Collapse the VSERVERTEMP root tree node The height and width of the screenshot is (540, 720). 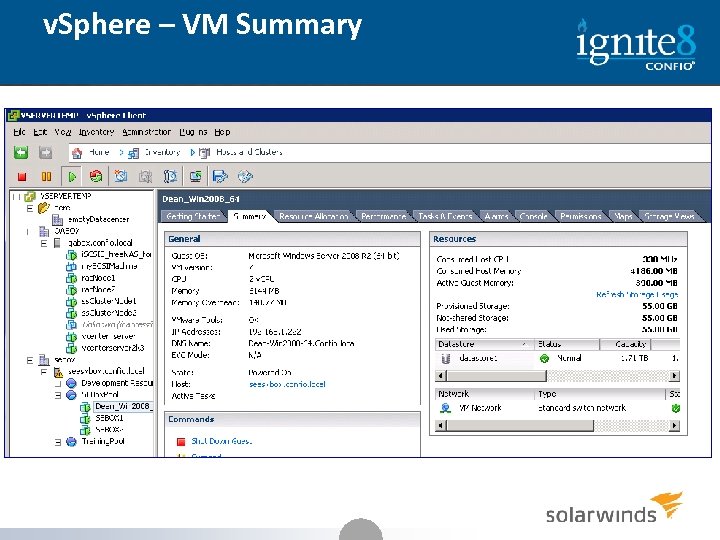[16, 197]
